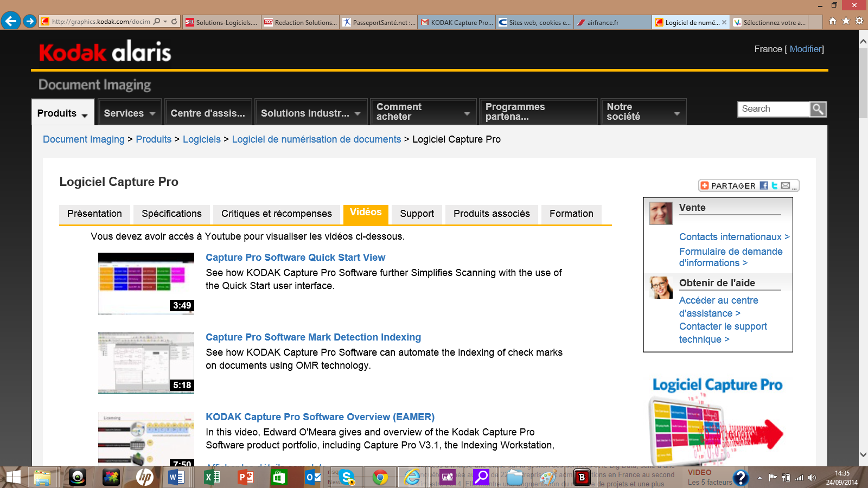This screenshot has height=488, width=868.
Task: Open PowerPoint from the taskbar
Action: (245, 477)
